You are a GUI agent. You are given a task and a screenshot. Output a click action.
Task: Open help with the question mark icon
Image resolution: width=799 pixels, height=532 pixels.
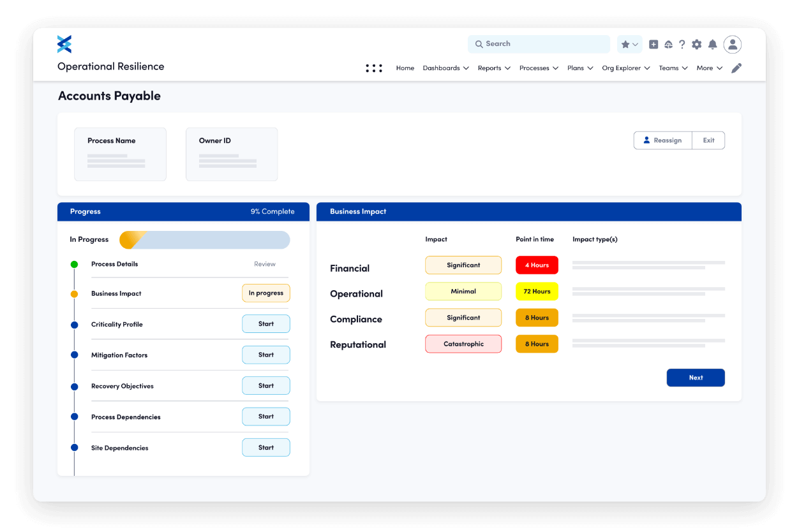tap(682, 43)
